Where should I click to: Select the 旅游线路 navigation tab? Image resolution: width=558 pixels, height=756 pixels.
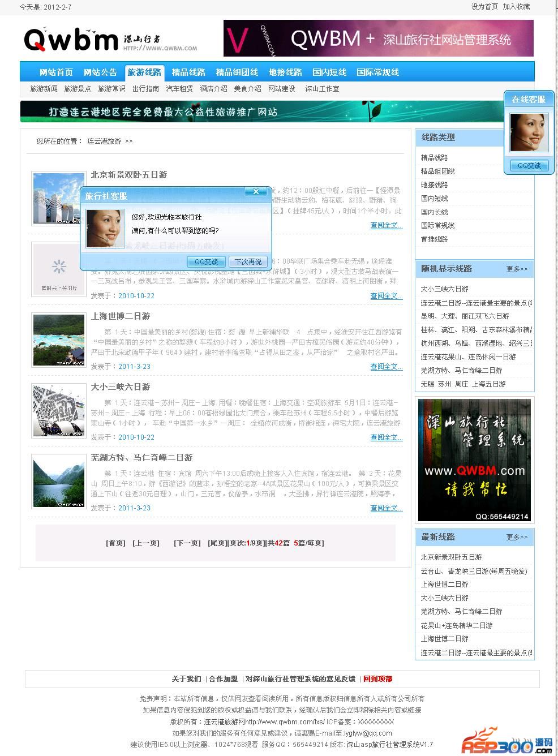point(144,72)
